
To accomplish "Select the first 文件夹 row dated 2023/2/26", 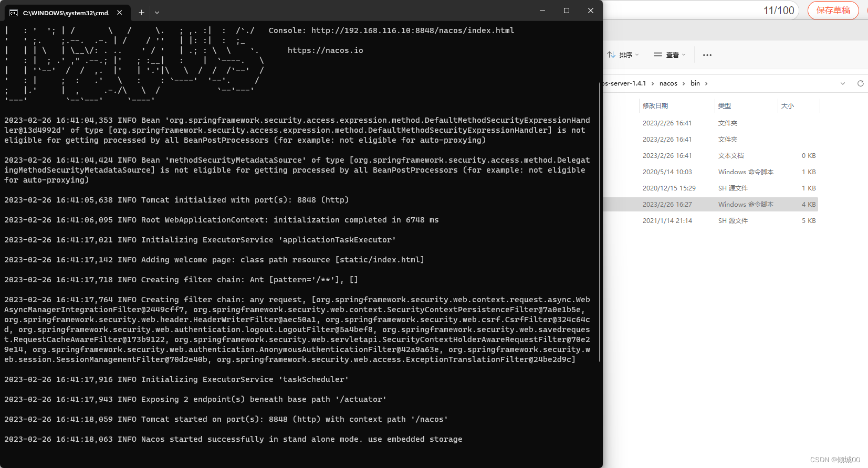I will [x=710, y=123].
